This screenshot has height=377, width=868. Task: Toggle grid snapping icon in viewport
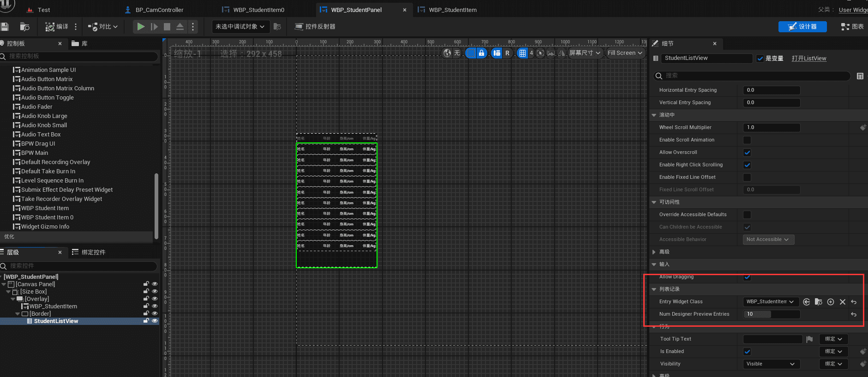[522, 53]
